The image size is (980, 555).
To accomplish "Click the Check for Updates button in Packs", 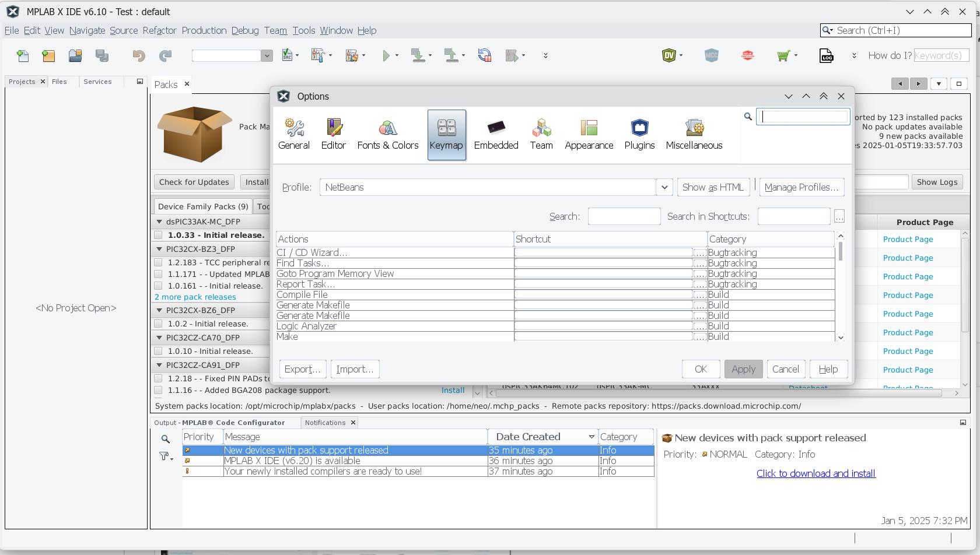I will click(194, 182).
